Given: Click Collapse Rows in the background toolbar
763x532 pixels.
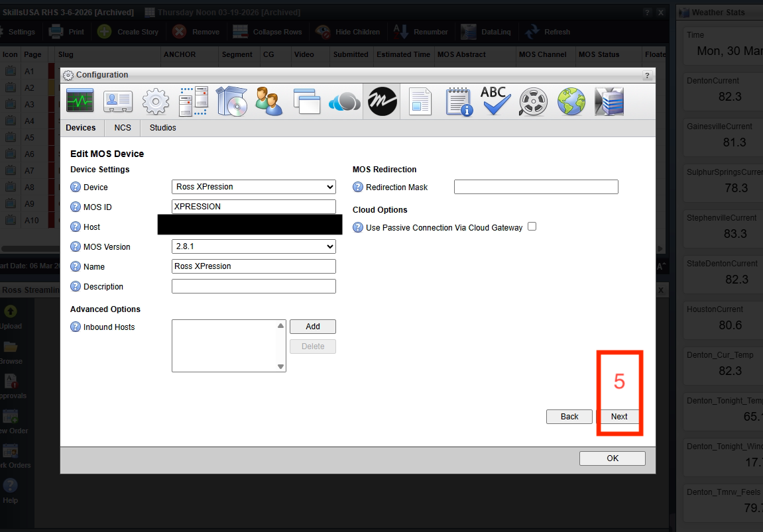Looking at the screenshot, I should pyautogui.click(x=267, y=32).
